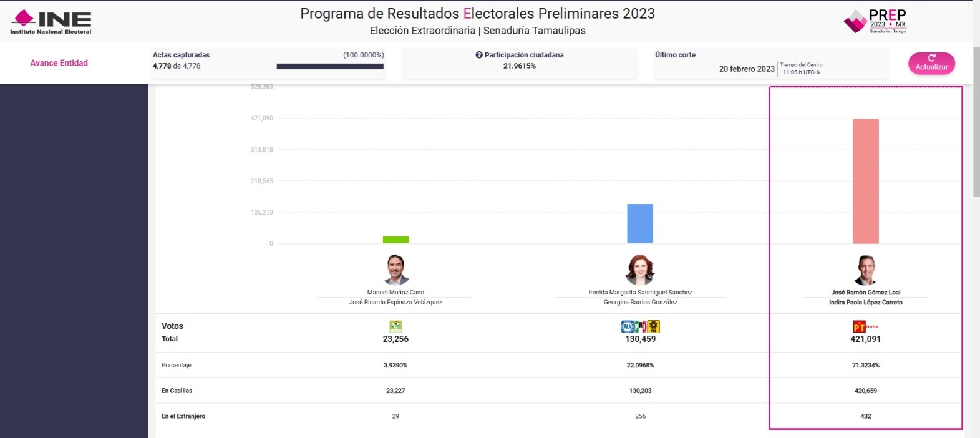Click the Partido Verde party logo
The width and height of the screenshot is (980, 438).
tap(395, 326)
